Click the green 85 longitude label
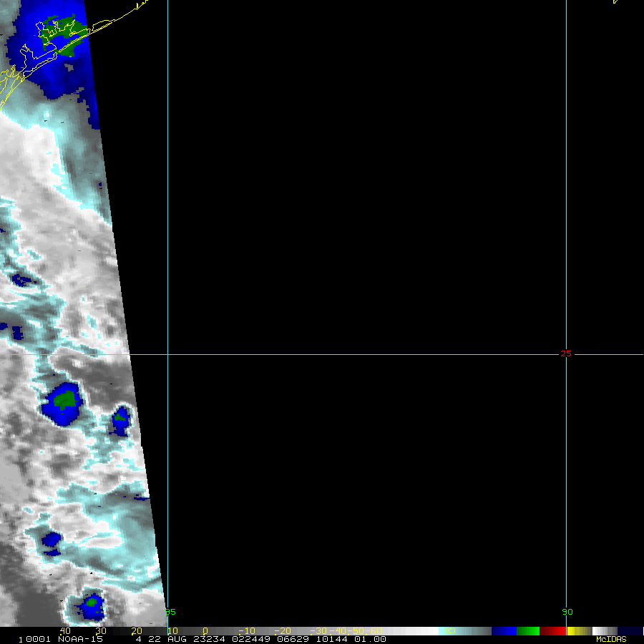 click(170, 612)
